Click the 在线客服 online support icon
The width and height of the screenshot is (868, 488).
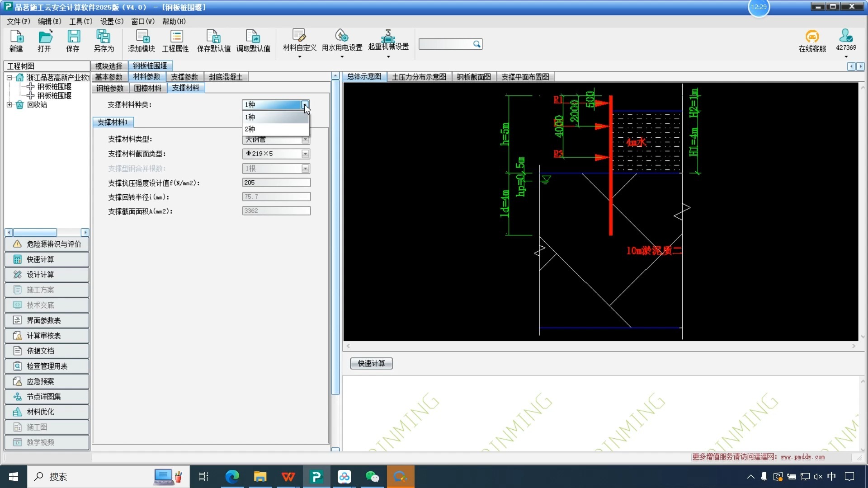click(812, 41)
